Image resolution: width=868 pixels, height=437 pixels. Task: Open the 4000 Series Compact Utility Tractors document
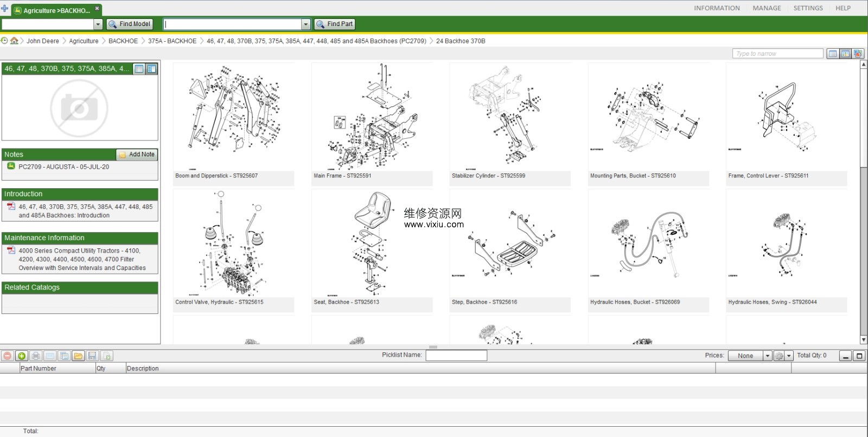[x=82, y=259]
